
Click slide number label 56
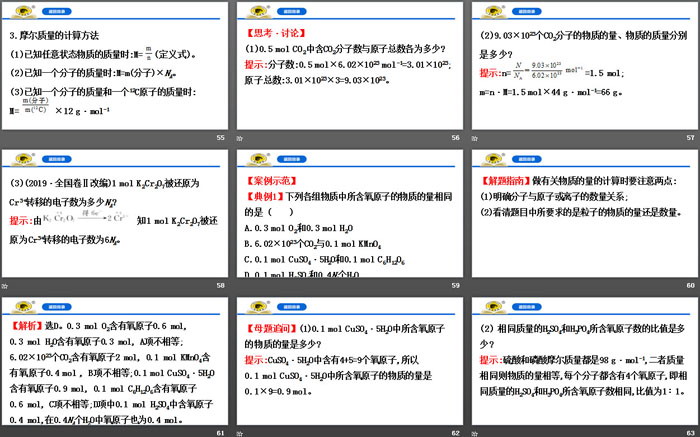point(455,137)
